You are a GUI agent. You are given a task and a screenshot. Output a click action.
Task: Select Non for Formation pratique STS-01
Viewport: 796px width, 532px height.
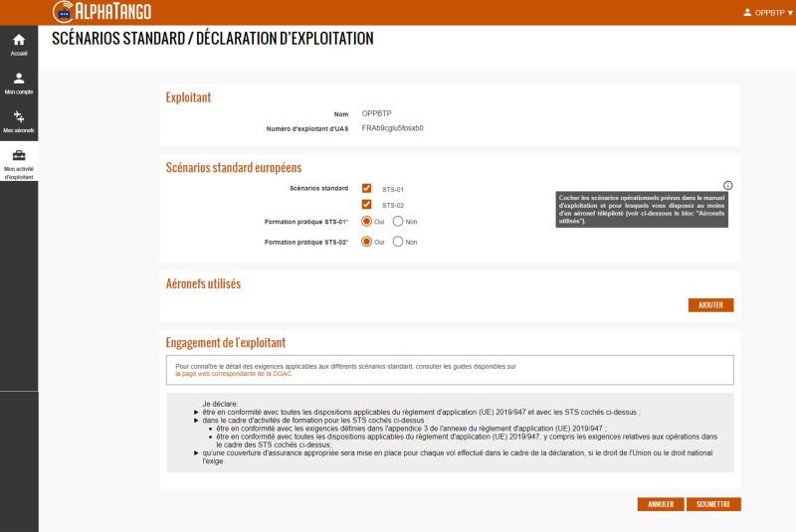coord(398,222)
